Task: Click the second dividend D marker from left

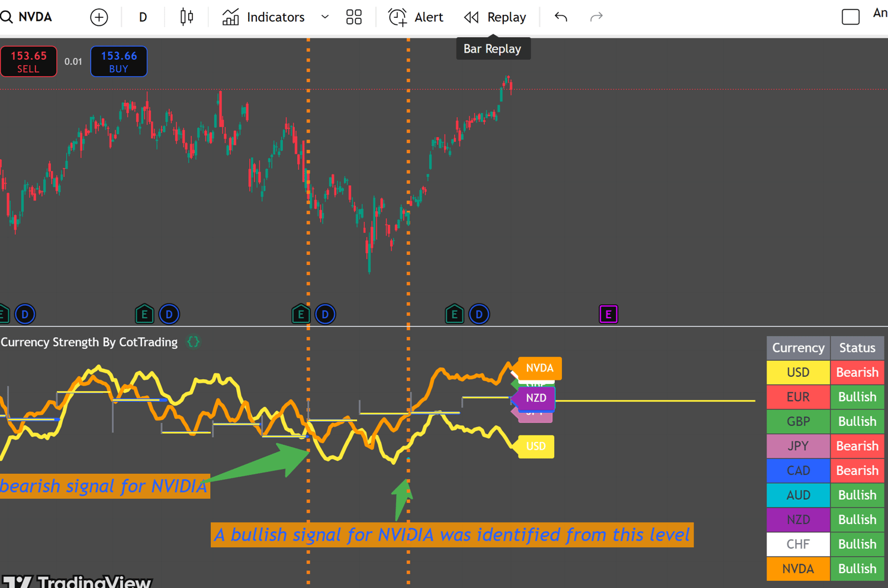Action: (x=169, y=314)
